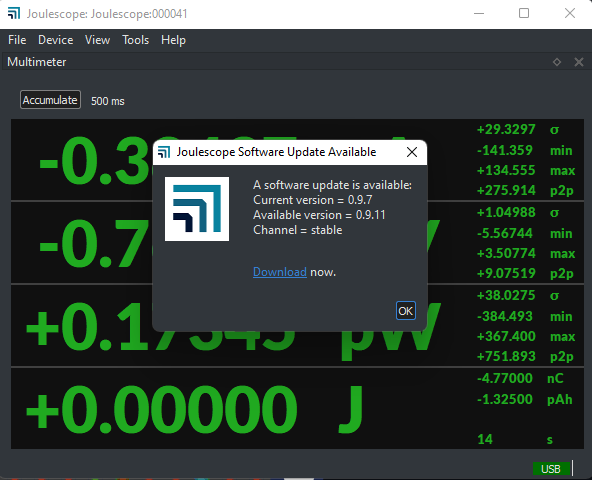The width and height of the screenshot is (592, 480).
Task: Click the +751.893 p2p value
Action: [x=506, y=356]
